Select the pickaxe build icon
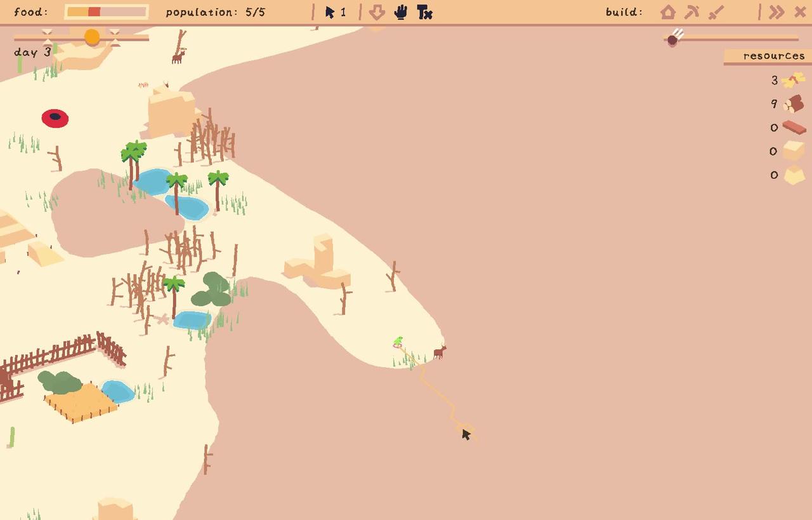812x520 pixels. (691, 12)
